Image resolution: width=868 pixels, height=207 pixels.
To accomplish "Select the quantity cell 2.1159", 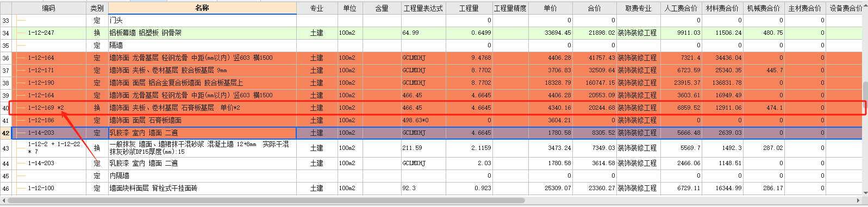I will [469, 148].
